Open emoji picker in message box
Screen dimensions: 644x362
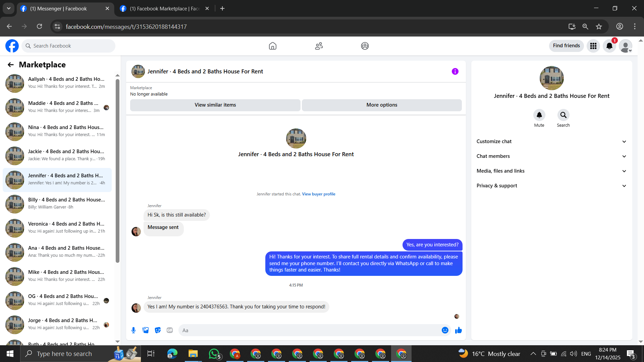pyautogui.click(x=445, y=330)
